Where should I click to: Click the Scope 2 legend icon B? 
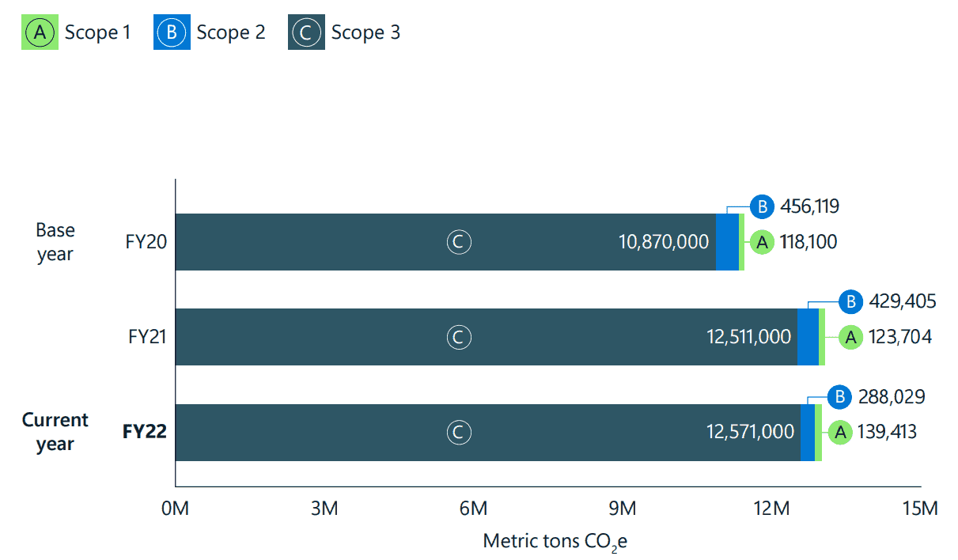tap(172, 32)
